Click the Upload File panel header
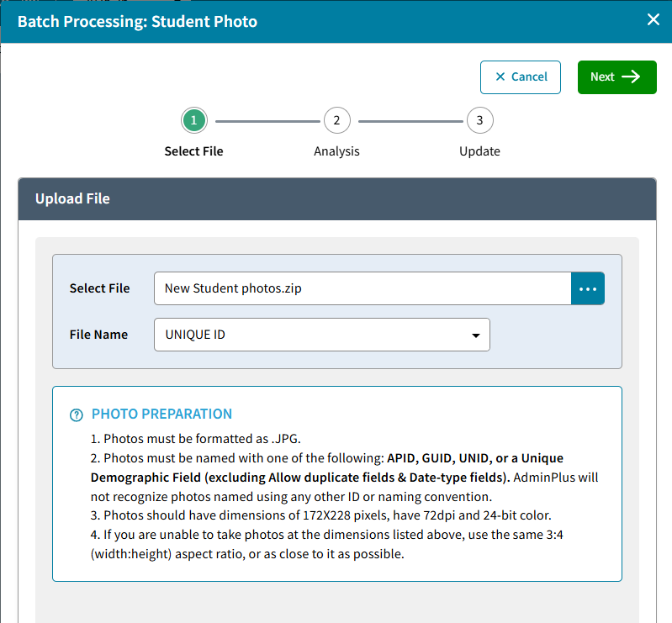The image size is (672, 623). [x=337, y=198]
